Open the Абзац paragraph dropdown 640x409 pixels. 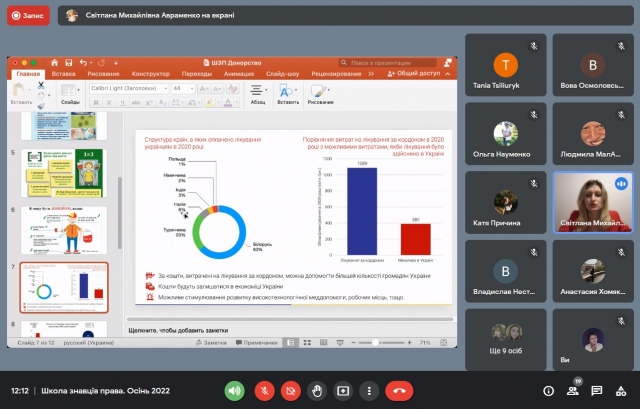(x=258, y=94)
